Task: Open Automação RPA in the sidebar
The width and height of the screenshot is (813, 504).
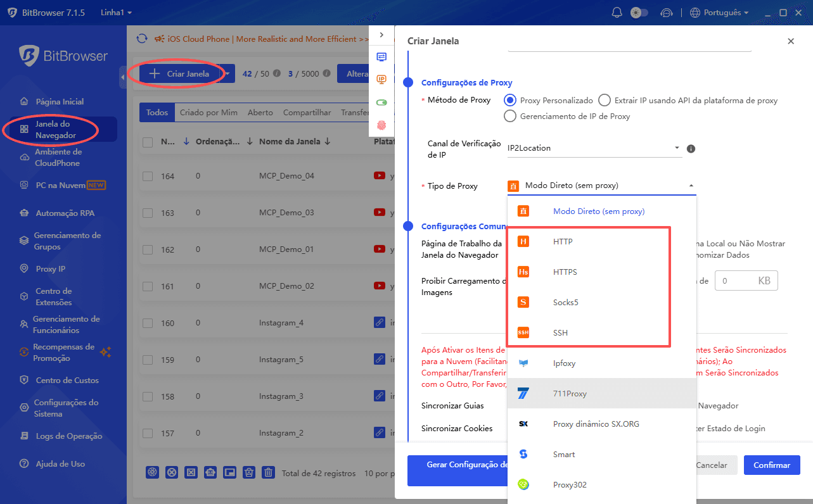Action: 65,213
